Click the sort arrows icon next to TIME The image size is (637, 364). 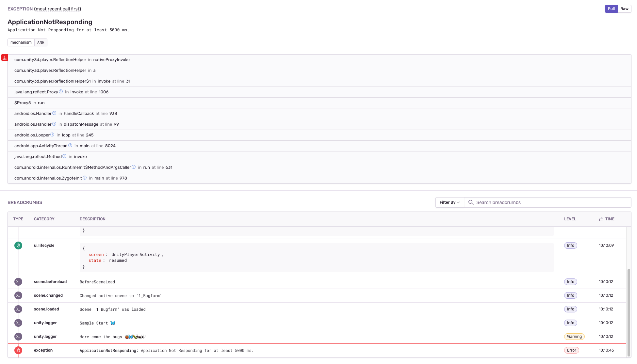[600, 219]
